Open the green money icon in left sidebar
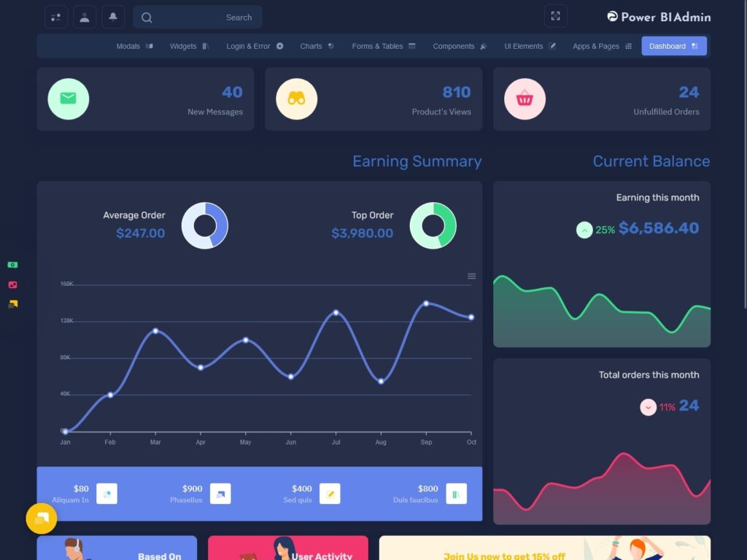This screenshot has width=747, height=560. click(12, 264)
